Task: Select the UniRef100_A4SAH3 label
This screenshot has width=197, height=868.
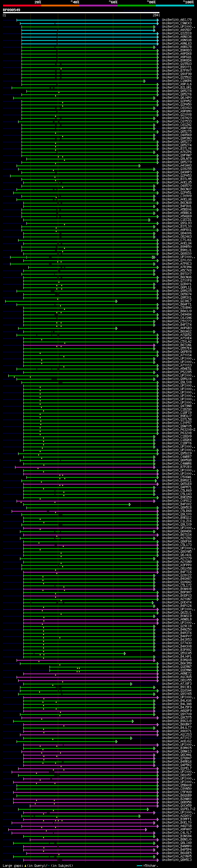Action: click(x=177, y=165)
